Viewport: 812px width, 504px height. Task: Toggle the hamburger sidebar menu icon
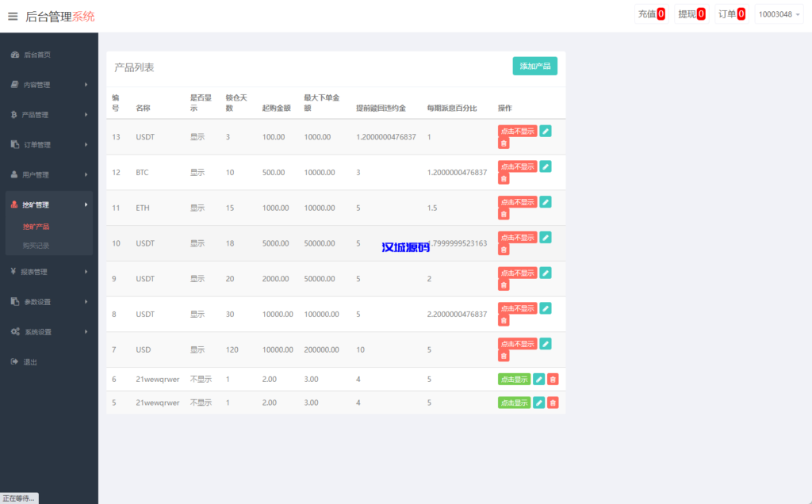[13, 16]
